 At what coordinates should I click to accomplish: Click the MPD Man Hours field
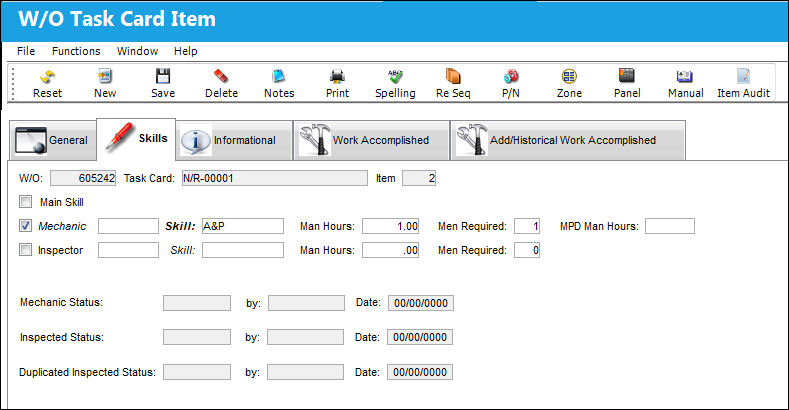coord(670,226)
